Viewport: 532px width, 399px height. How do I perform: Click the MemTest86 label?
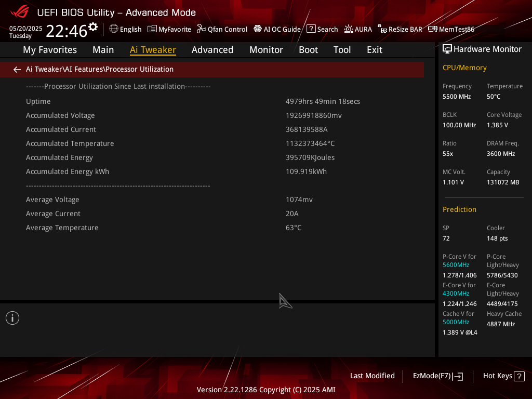(x=457, y=29)
